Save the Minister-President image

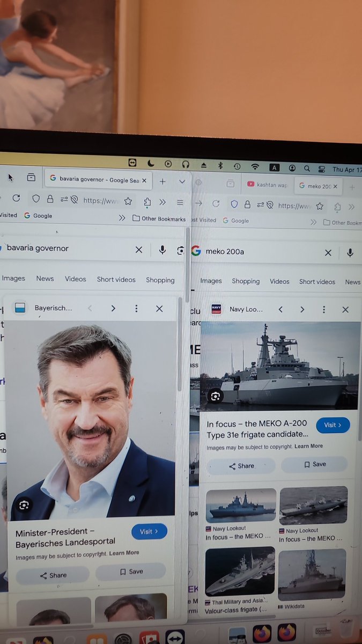[131, 572]
